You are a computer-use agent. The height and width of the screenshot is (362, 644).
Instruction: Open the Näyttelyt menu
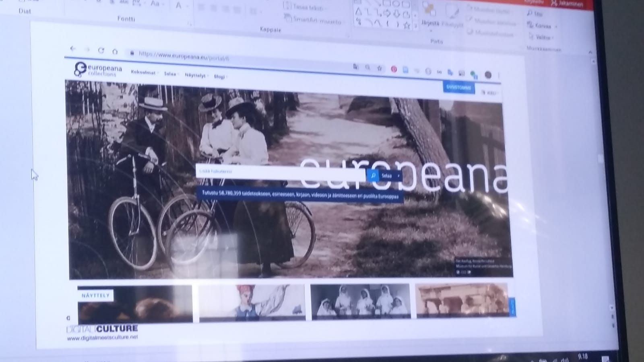(196, 75)
